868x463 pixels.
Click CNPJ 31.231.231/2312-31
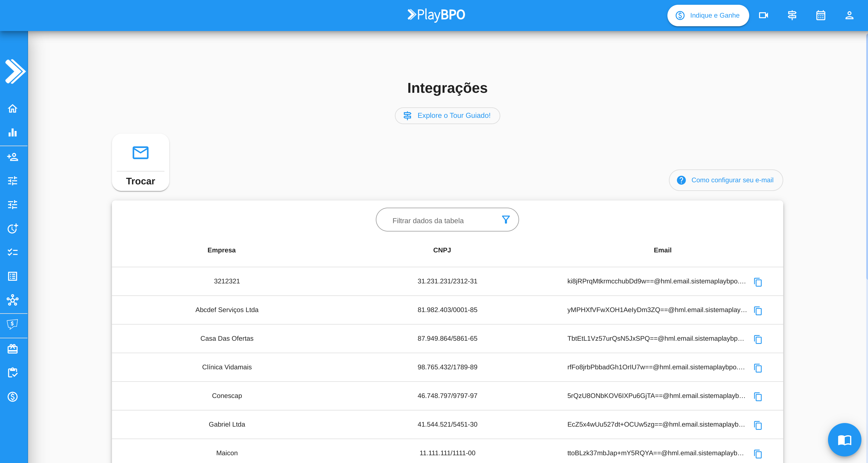click(x=447, y=281)
